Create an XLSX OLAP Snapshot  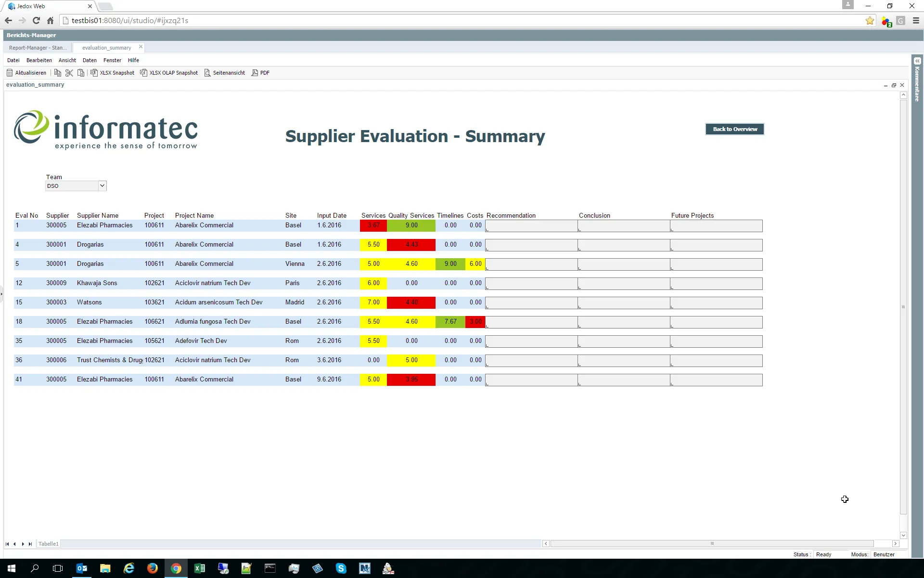(169, 73)
